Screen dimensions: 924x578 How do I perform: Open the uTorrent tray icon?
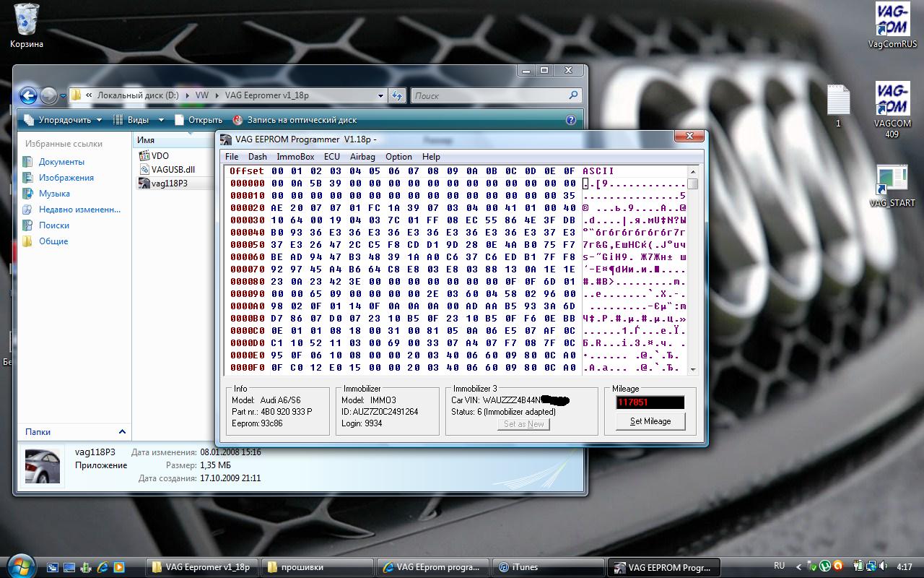coord(824,566)
